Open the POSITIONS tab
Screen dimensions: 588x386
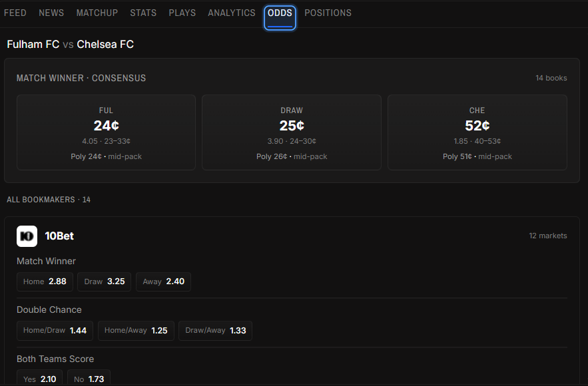(x=328, y=13)
